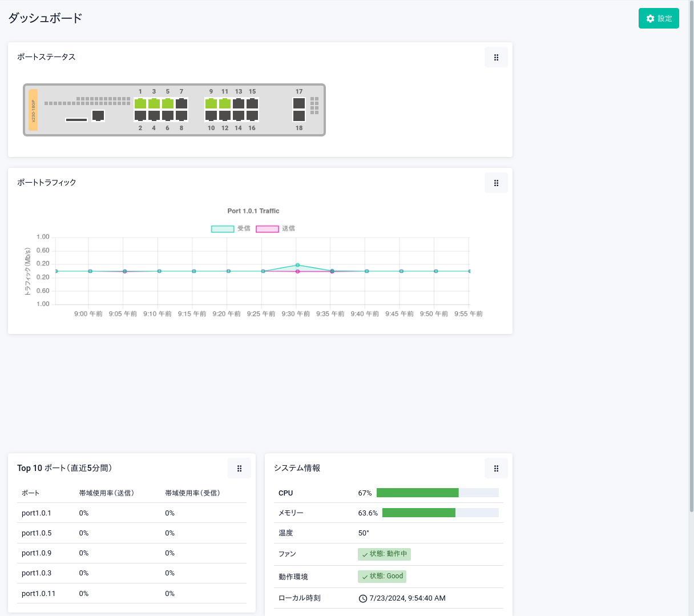Click the システム情報 panel grip icon
Image resolution: width=694 pixels, height=616 pixels.
496,468
